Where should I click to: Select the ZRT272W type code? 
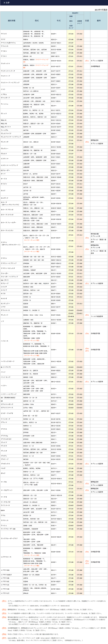27,46
